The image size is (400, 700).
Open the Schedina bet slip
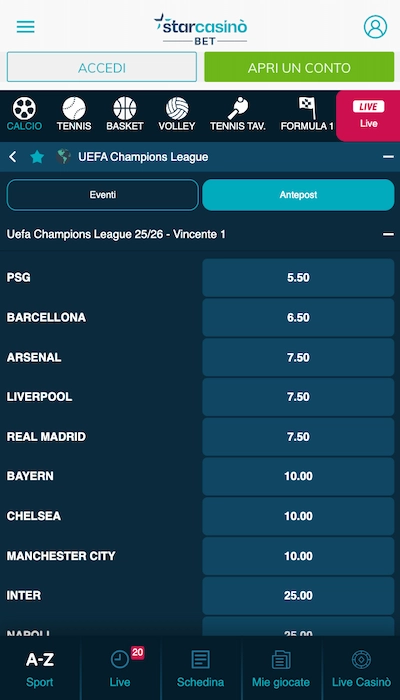click(x=200, y=668)
